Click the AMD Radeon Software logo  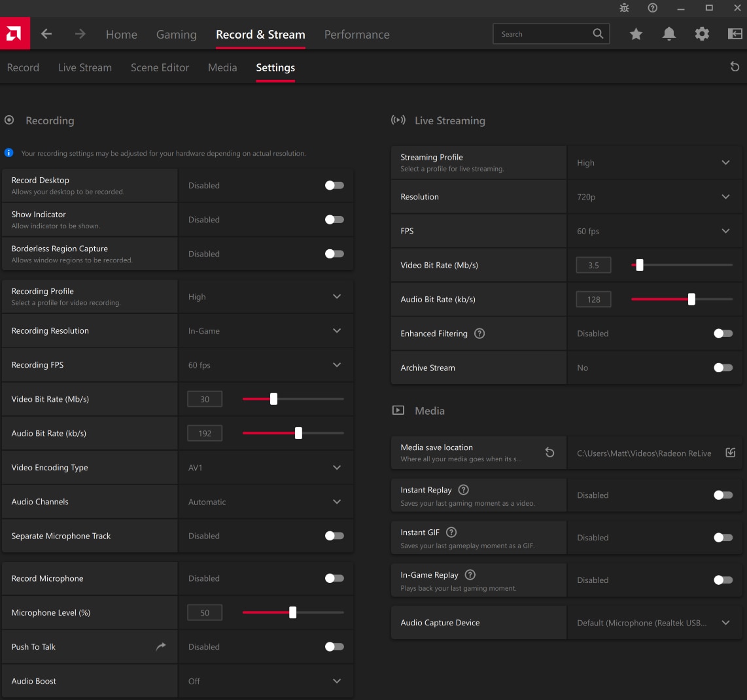[x=14, y=33]
